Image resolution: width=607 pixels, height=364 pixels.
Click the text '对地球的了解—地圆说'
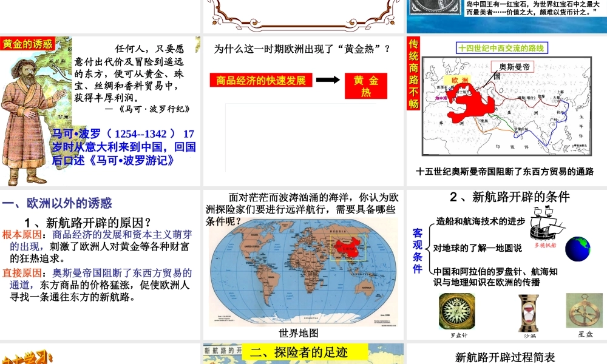coord(477,248)
